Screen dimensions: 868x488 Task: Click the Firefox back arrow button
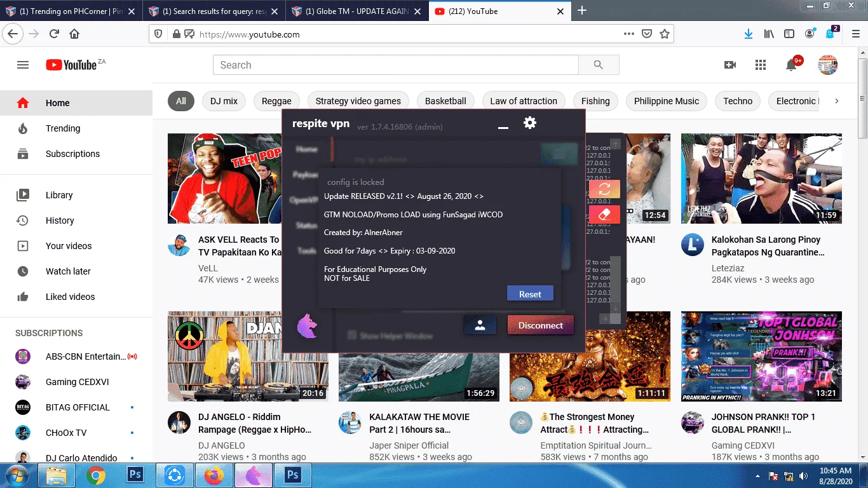coord(14,34)
